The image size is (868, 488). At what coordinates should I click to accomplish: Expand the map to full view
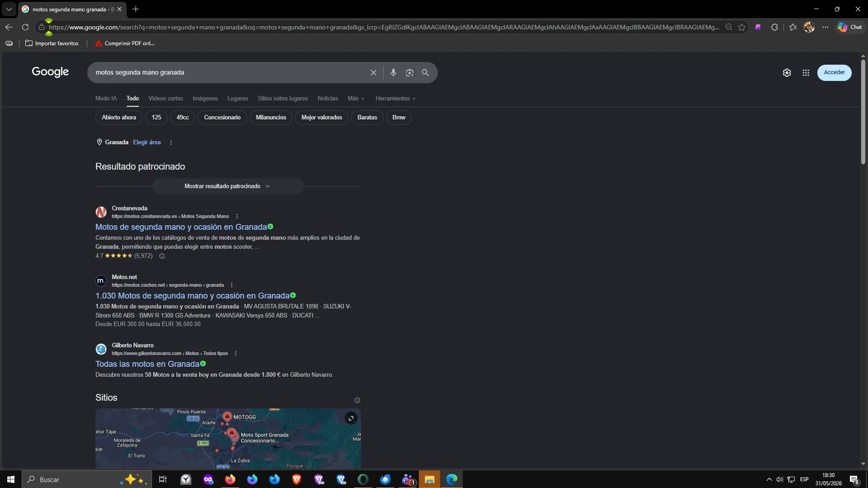(x=351, y=418)
